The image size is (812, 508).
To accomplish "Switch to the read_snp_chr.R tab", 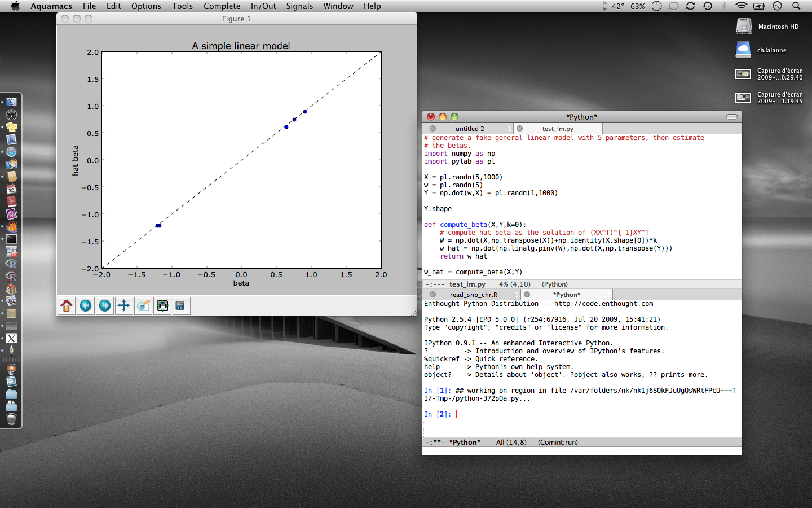I will [x=473, y=295].
